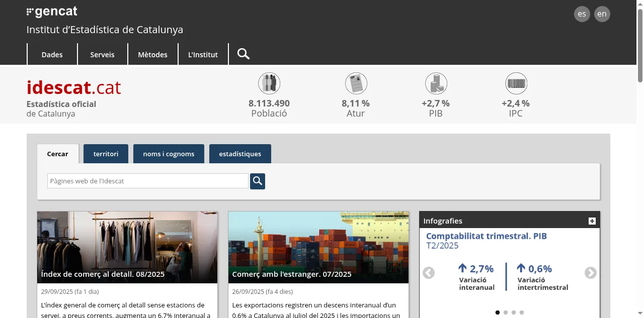Open Comerç amb l'estranger article image
Viewport: 644px width, 318px height.
318,247
